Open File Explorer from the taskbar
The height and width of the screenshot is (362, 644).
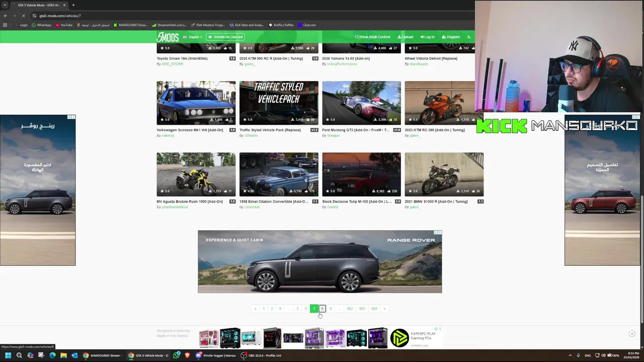[63, 355]
